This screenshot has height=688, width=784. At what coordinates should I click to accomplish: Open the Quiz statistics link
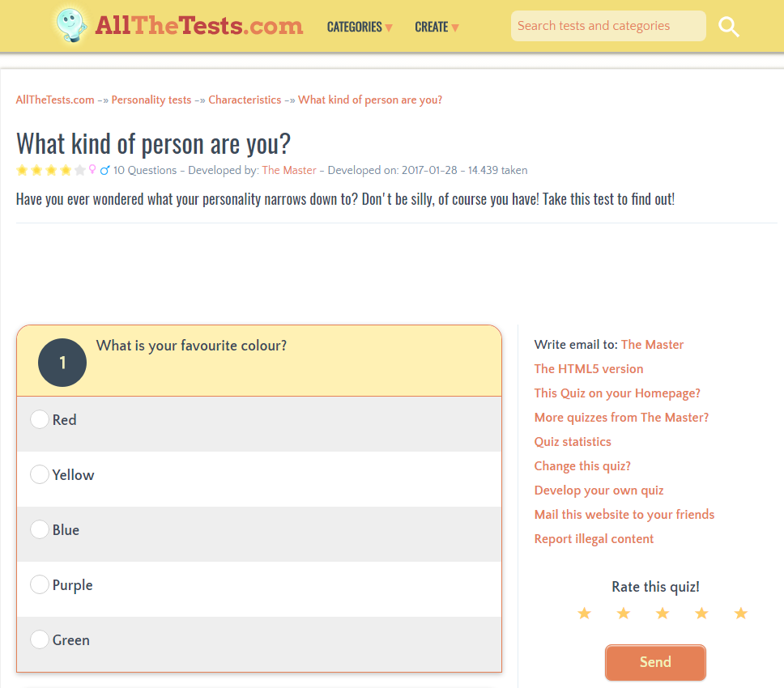(x=573, y=442)
